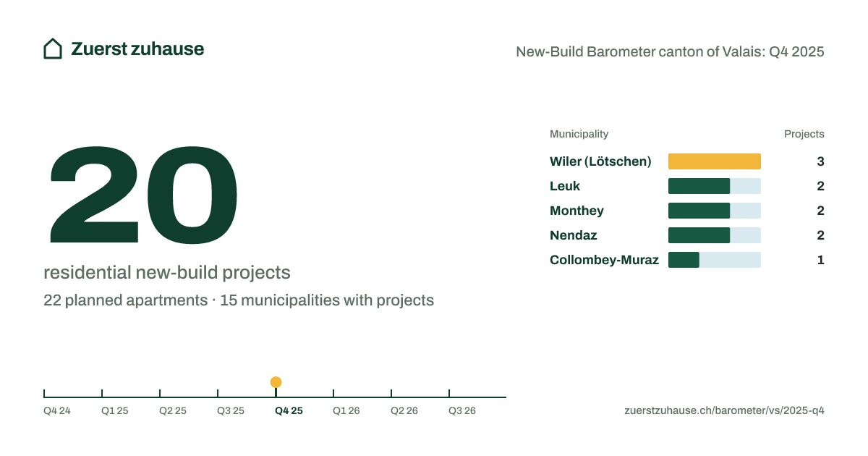Click the Projects column header
This screenshot has width=868, height=456.
804,134
